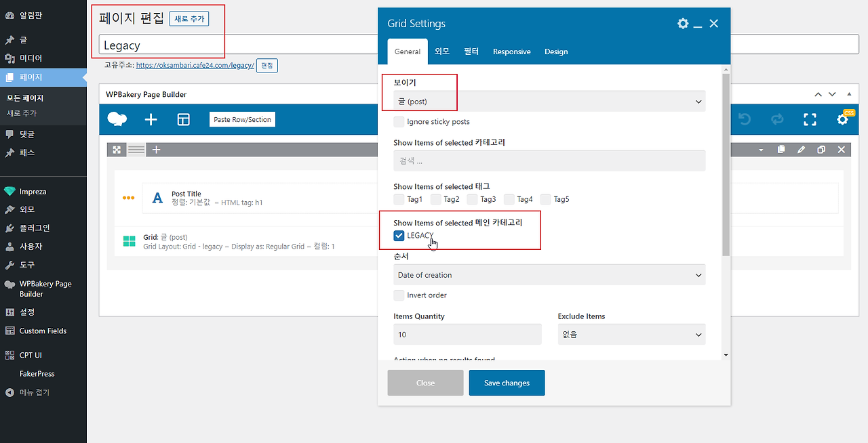The image size is (868, 443).
Task: Move WPBakery Page Builder metabox up
Action: click(818, 94)
